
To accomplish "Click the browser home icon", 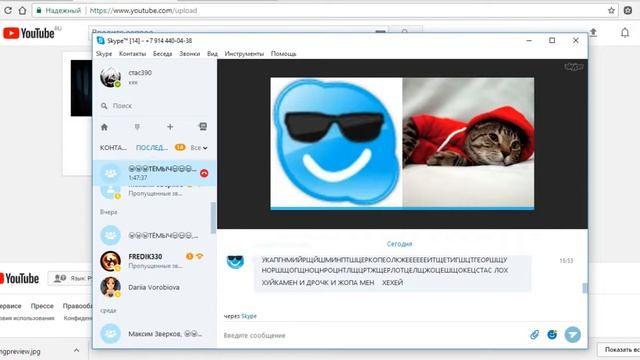I will (x=22, y=11).
